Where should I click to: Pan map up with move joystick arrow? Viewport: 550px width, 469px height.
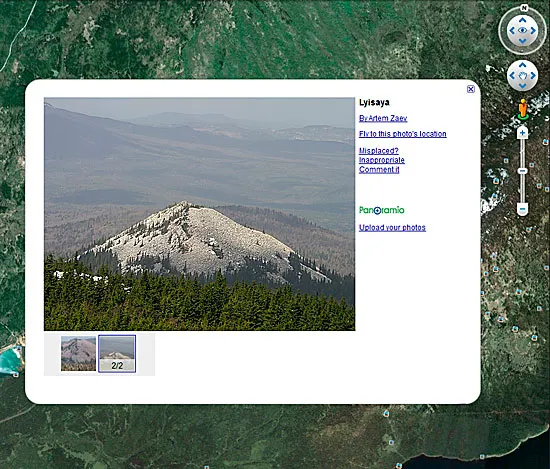tap(522, 65)
